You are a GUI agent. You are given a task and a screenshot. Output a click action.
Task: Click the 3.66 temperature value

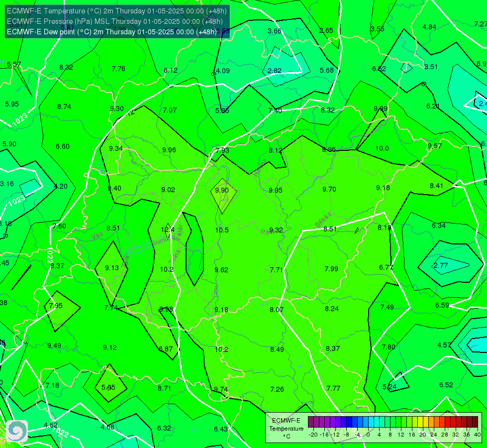[x=275, y=31]
